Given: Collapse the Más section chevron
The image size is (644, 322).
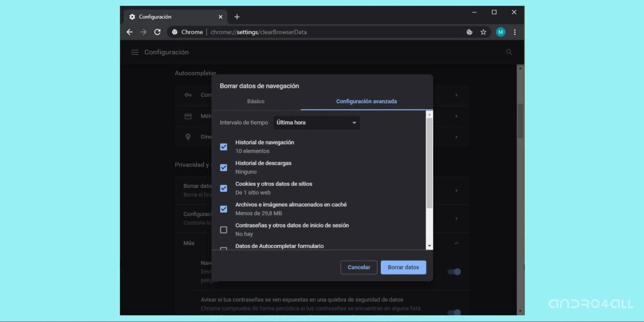Looking at the screenshot, I should (456, 243).
